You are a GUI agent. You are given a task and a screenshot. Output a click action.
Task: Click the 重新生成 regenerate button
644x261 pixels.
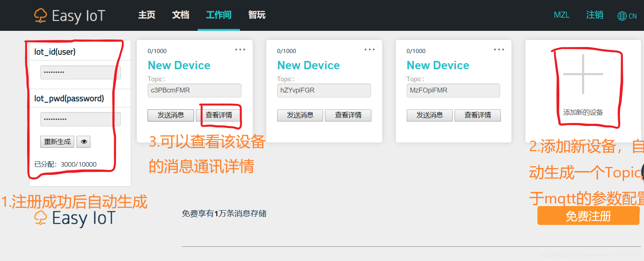[57, 142]
